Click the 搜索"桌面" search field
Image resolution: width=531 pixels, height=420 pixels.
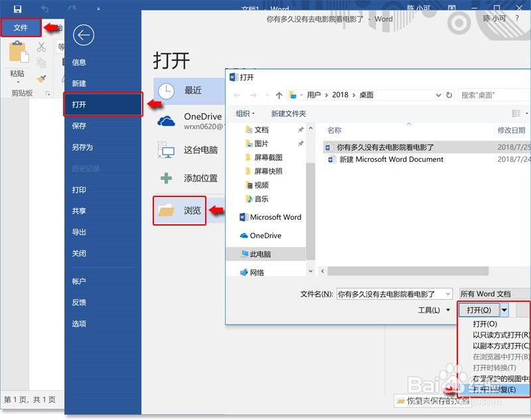494,95
